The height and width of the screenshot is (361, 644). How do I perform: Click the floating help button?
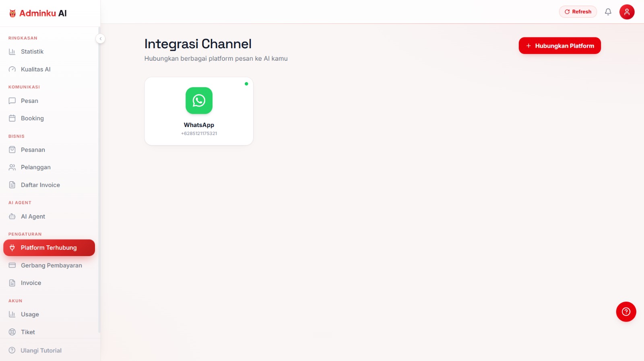click(x=626, y=312)
